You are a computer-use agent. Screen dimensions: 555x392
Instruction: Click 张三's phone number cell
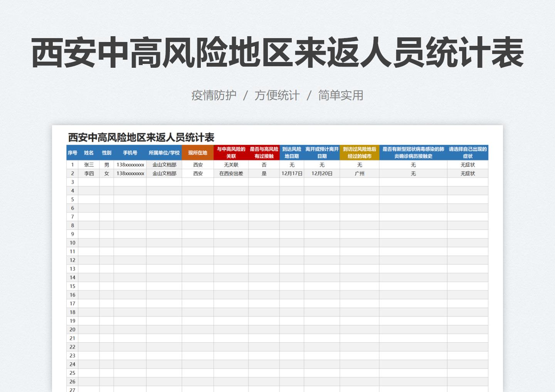[129, 164]
